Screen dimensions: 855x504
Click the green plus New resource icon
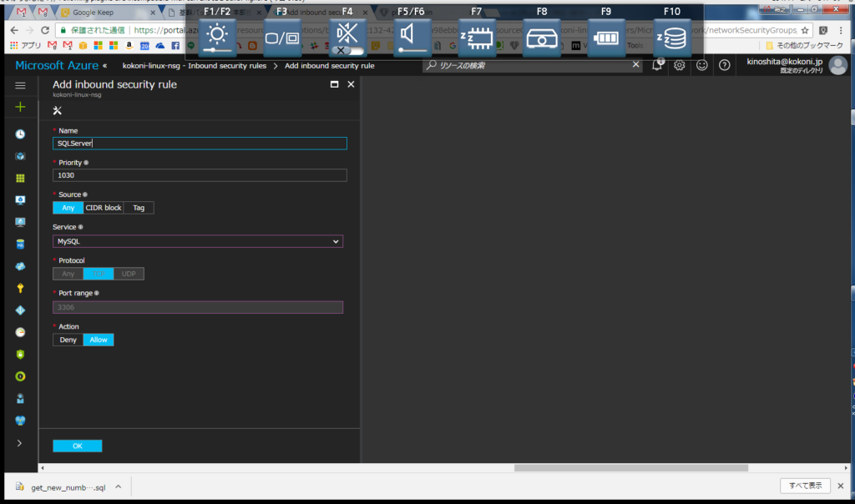pos(20,107)
